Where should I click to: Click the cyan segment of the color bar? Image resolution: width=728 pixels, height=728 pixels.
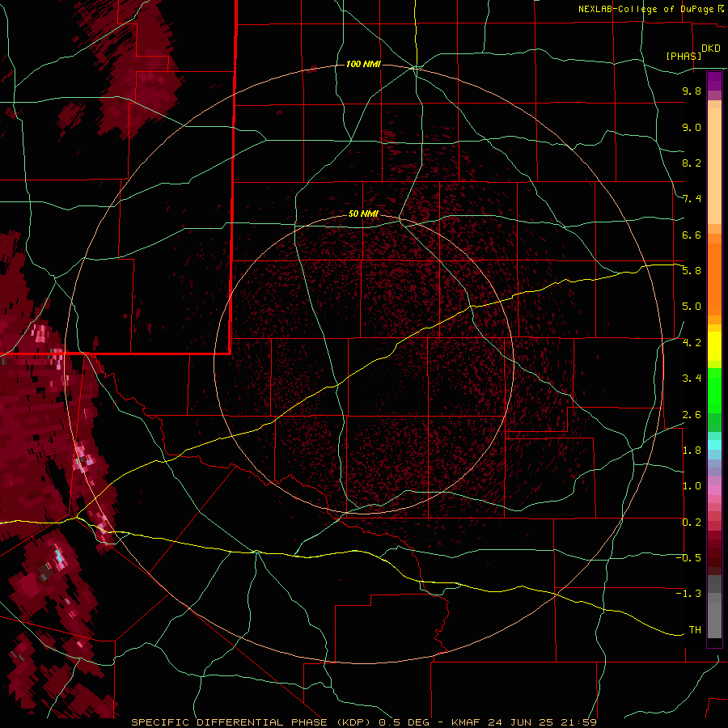(714, 445)
